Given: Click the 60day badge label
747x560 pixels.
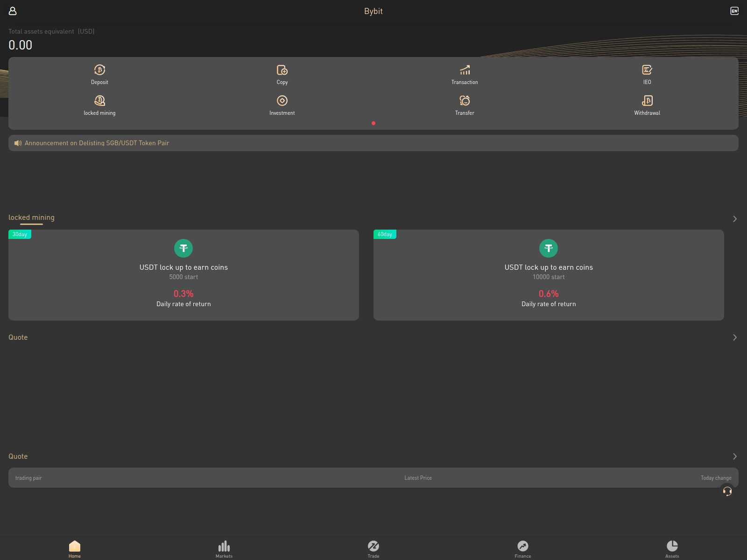Looking at the screenshot, I should [385, 234].
